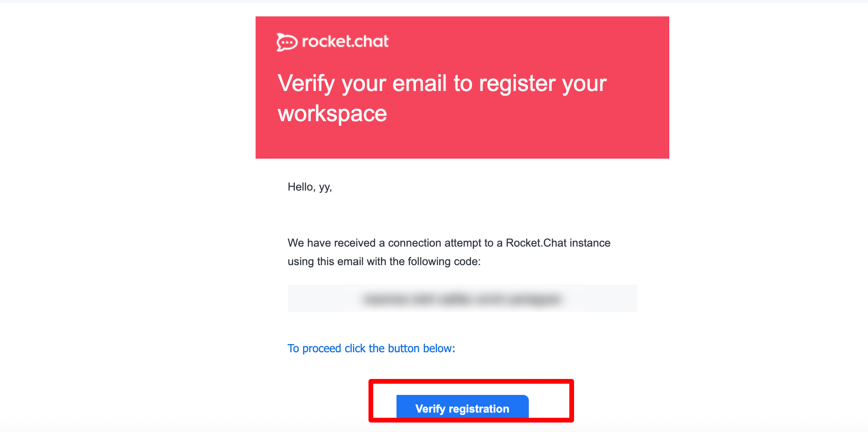Click the word "code:" ending the body paragraph
868x432 pixels.
point(467,262)
